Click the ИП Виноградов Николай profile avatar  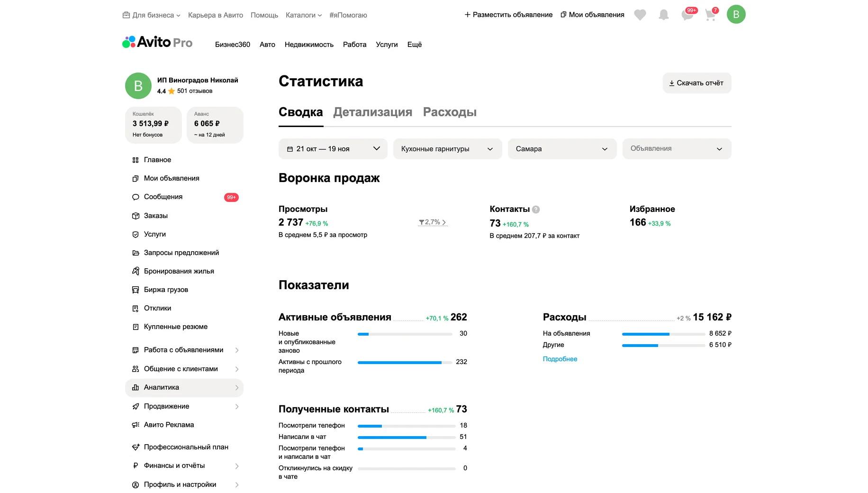(x=138, y=86)
